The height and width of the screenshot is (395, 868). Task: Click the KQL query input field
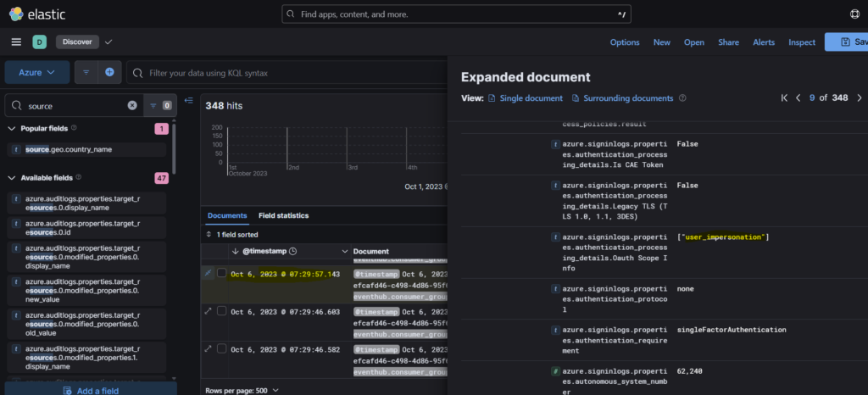pyautogui.click(x=288, y=73)
